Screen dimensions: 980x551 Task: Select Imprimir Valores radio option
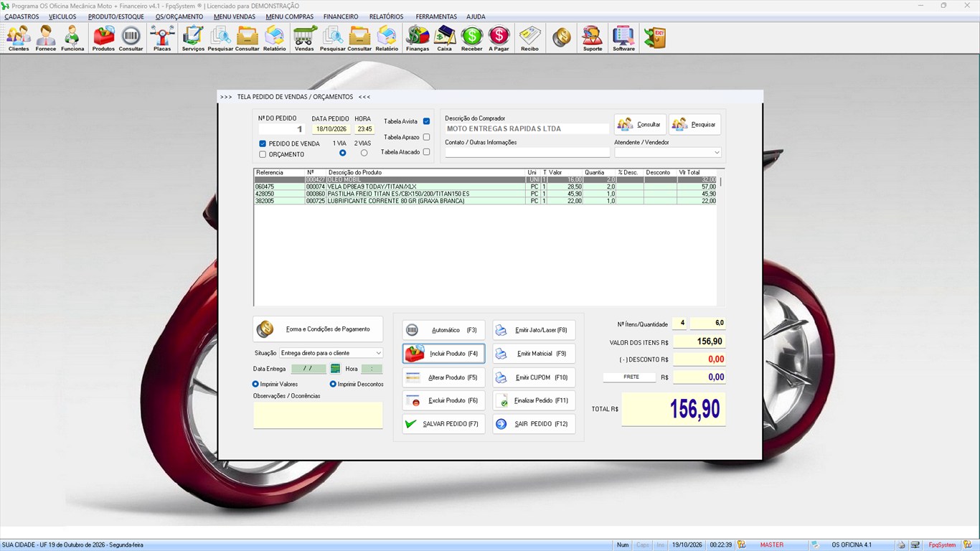256,384
